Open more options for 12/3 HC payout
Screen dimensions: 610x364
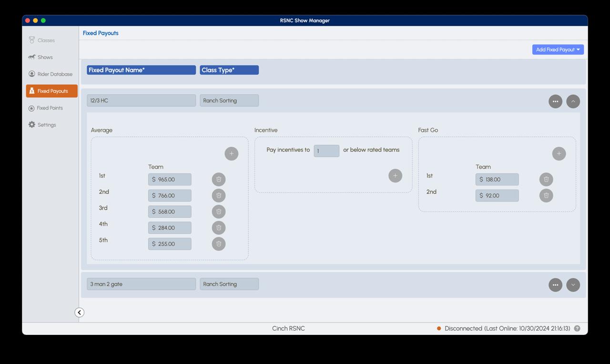pos(555,101)
